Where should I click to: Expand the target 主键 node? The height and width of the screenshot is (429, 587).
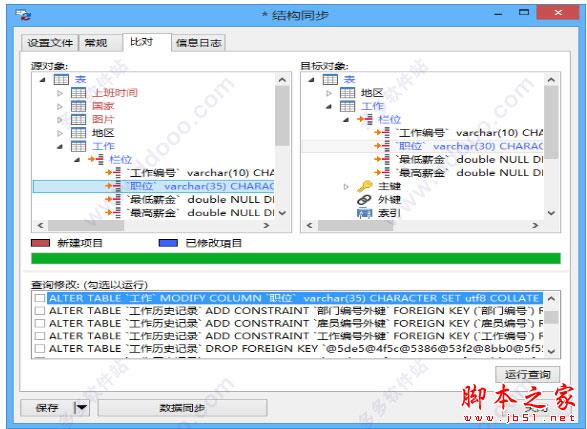[346, 186]
